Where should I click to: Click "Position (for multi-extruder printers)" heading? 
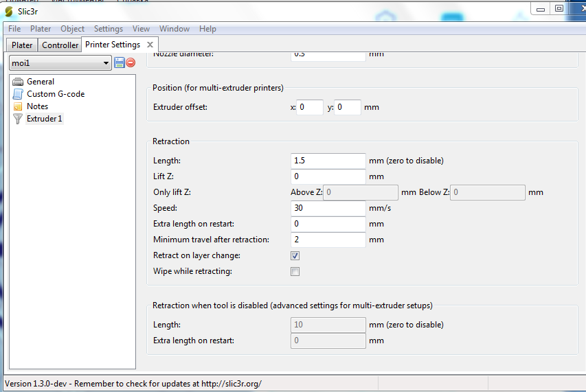point(218,88)
